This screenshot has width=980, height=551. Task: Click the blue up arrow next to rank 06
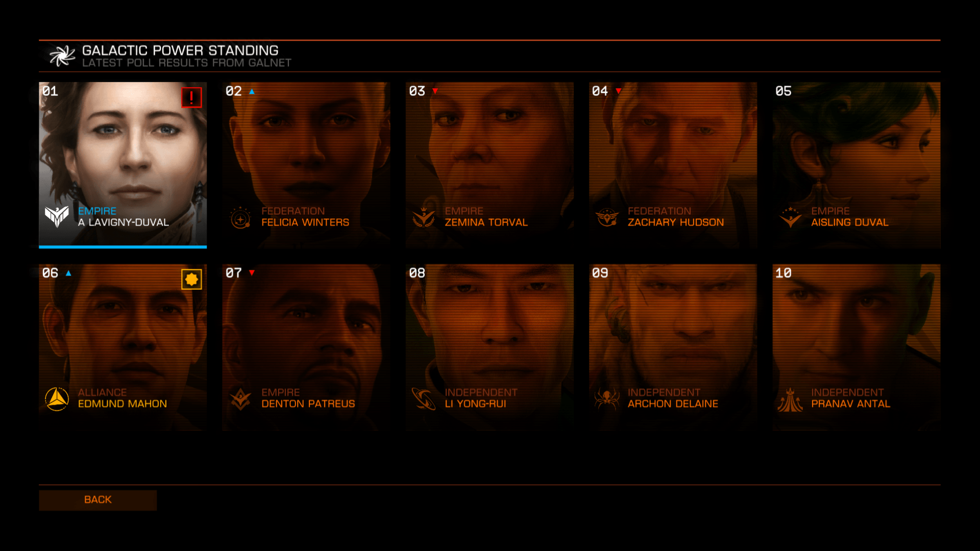(68, 273)
